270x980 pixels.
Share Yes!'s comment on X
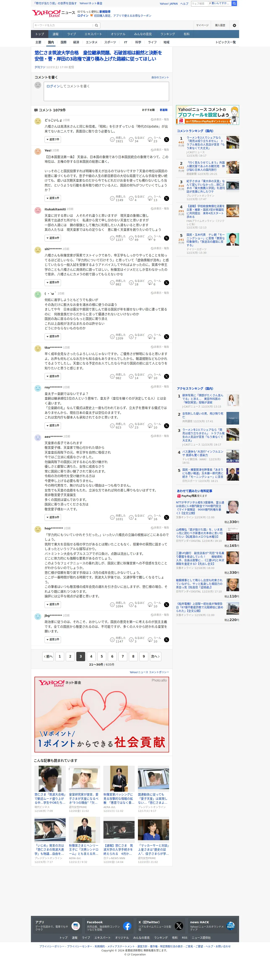point(166,198)
